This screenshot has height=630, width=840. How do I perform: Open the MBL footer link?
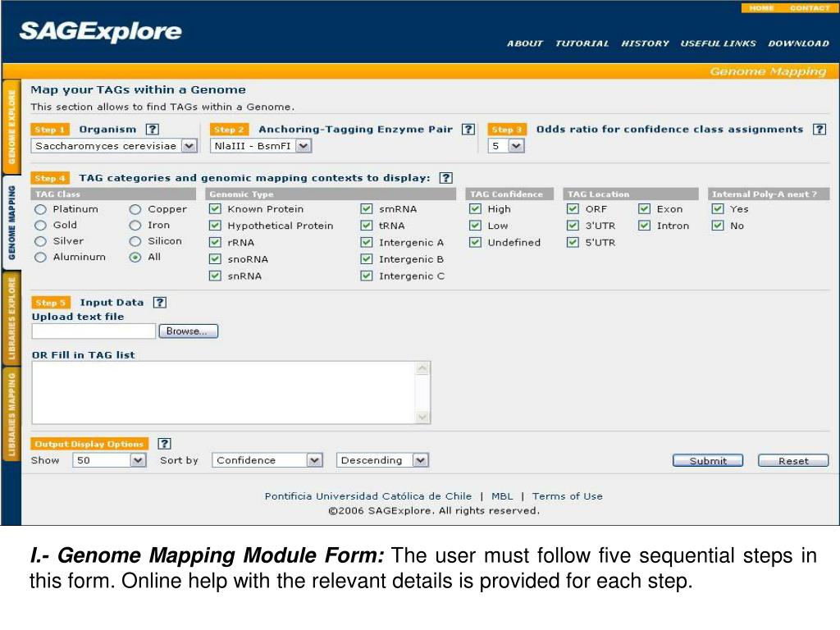[x=502, y=496]
